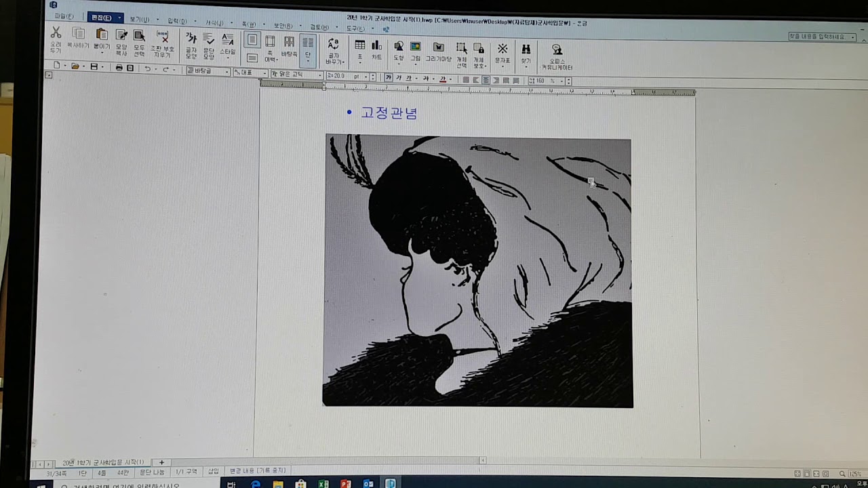The width and height of the screenshot is (868, 488).
Task: Open the 보안(R) menu
Action: [283, 26]
